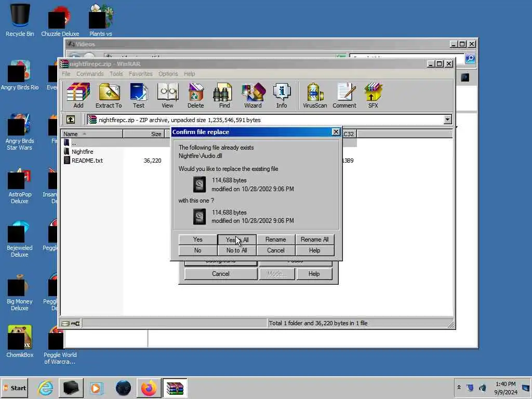Expand the archive path dropdown
532x399 pixels.
[x=447, y=119]
